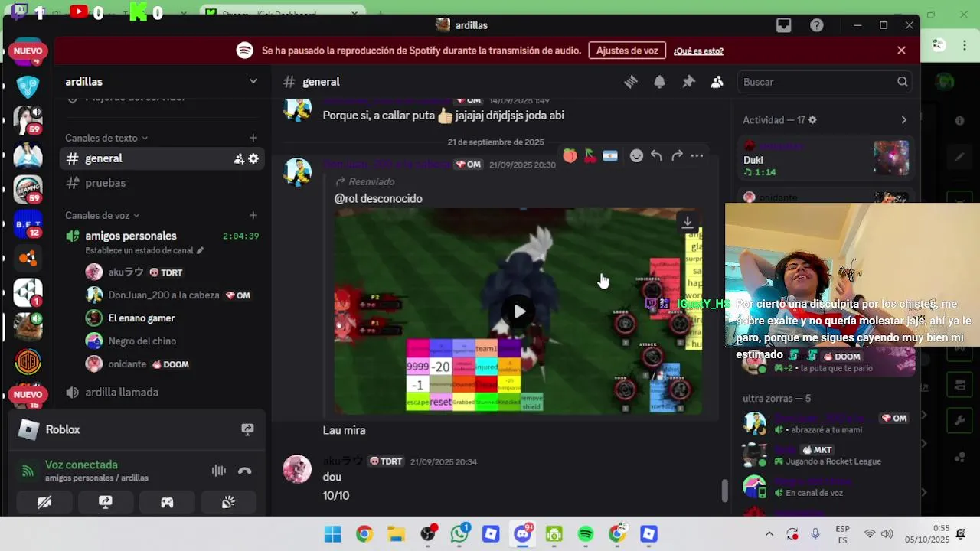Disconnect from voice with hang-up icon
The width and height of the screenshot is (980, 551).
point(245,471)
